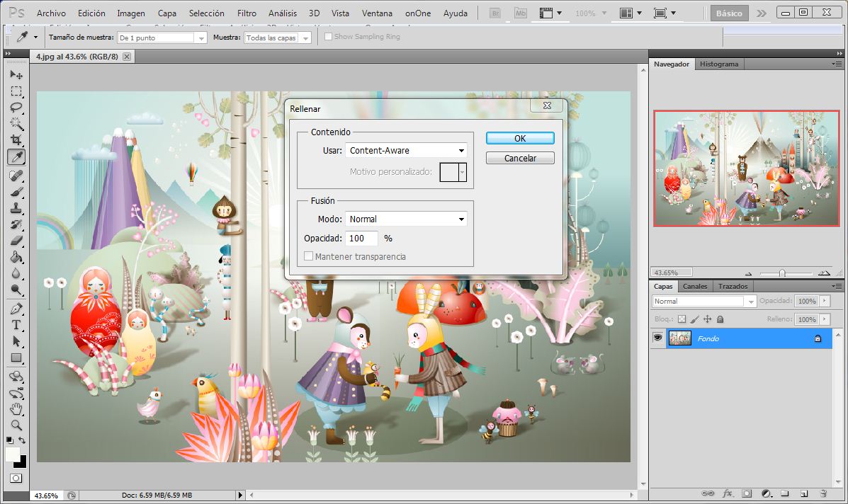Image resolution: width=848 pixels, height=504 pixels.
Task: Click the Opacidad field in the Rellenar dialog
Action: point(361,239)
